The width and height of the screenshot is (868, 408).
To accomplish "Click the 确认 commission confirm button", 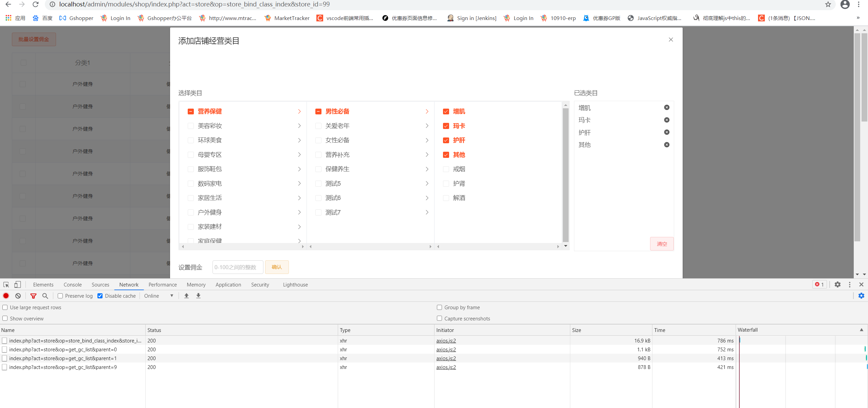I will pos(277,267).
